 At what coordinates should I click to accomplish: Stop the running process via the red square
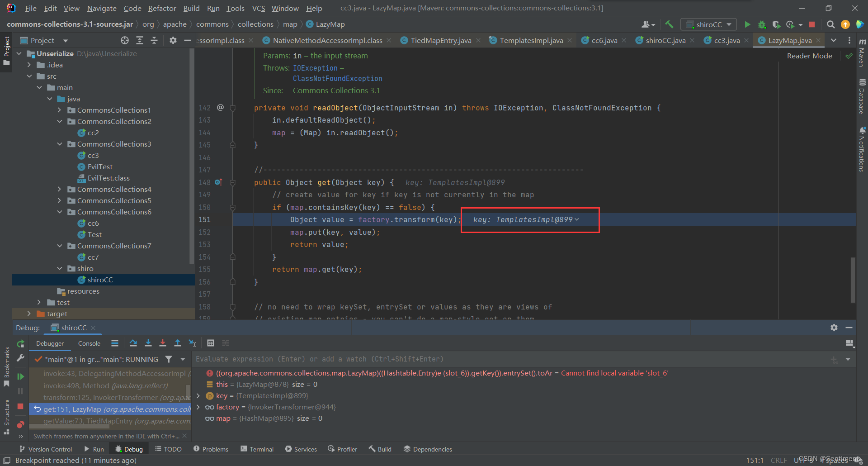tap(812, 24)
